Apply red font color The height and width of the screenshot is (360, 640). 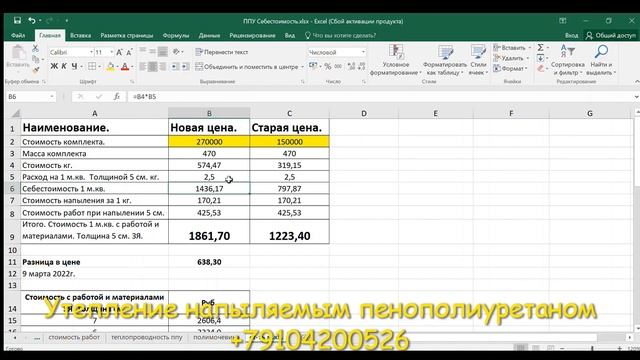125,66
